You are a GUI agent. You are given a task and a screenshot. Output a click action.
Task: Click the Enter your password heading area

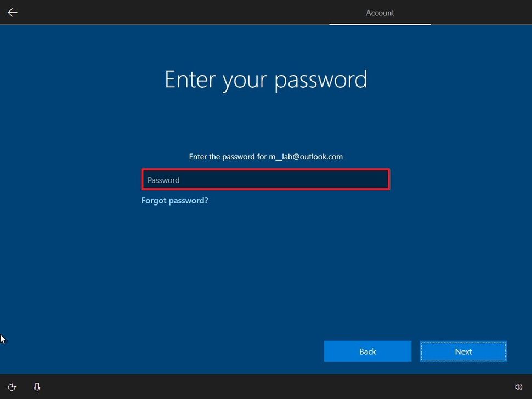coord(265,79)
